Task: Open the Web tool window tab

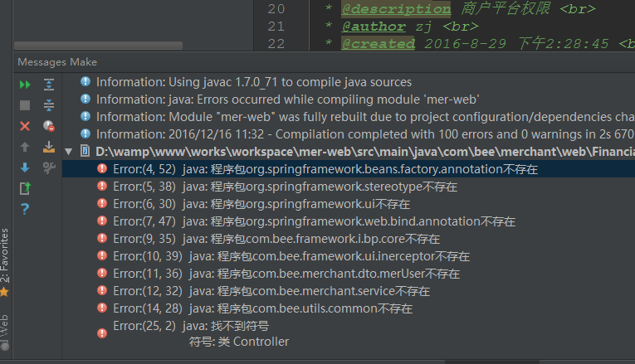Action: (4, 331)
